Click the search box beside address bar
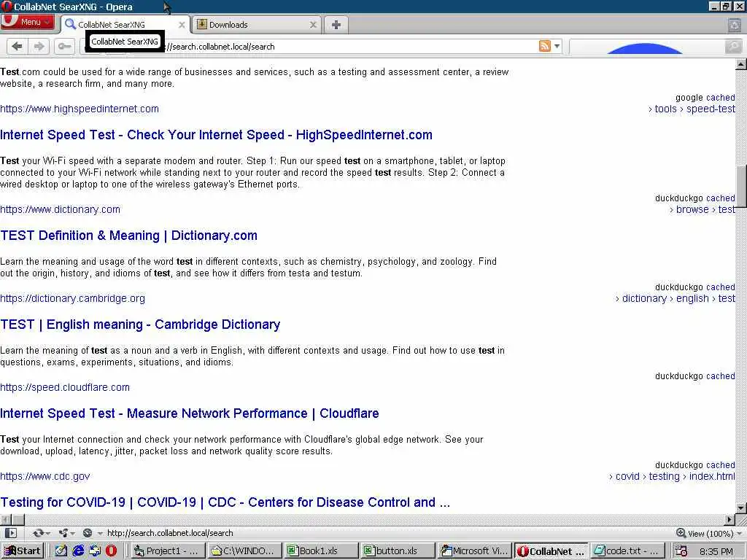The width and height of the screenshot is (747, 560). 646,47
